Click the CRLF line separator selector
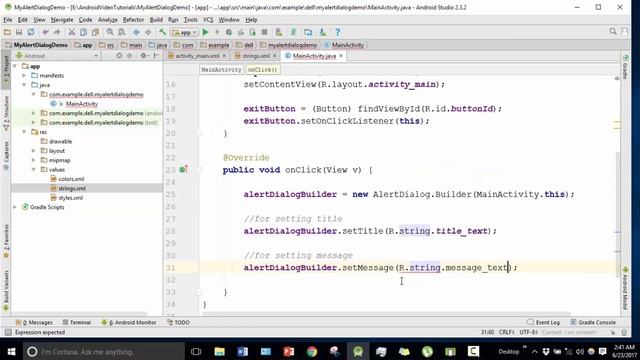The height and width of the screenshot is (360, 640). (x=507, y=332)
